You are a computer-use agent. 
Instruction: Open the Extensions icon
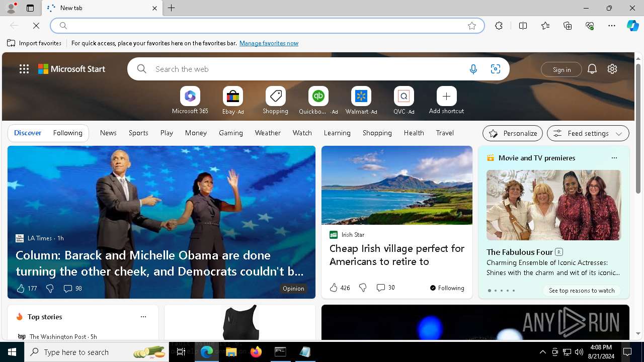coord(499,26)
